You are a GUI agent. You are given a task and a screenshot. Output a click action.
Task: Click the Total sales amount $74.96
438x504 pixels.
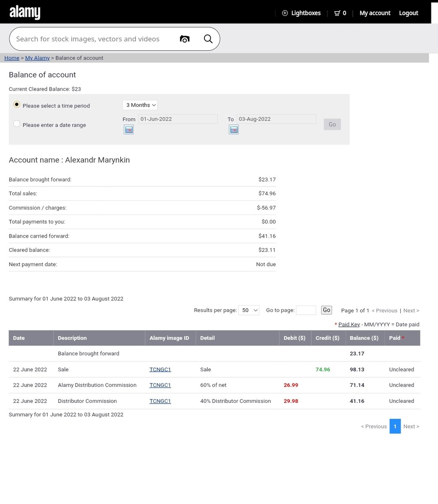click(x=267, y=194)
